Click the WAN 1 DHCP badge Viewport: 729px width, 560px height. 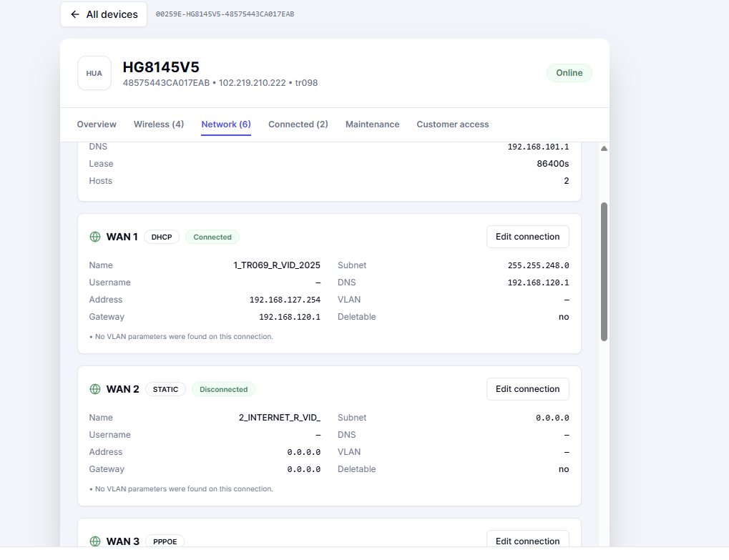[162, 237]
